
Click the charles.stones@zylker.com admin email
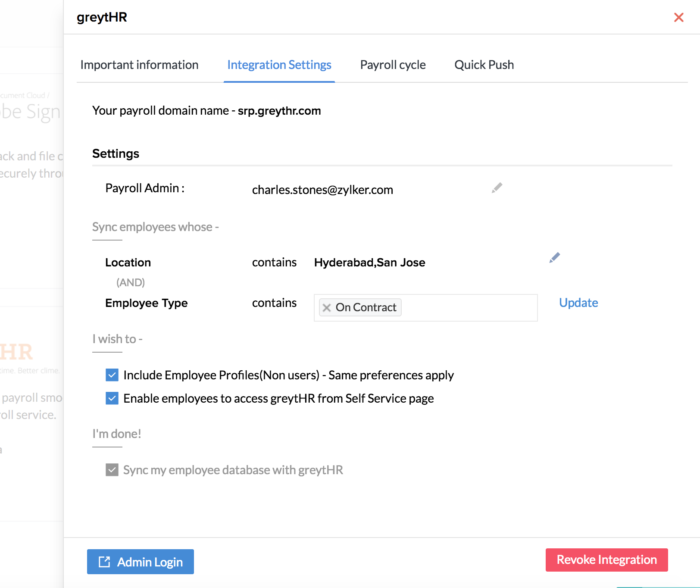tap(322, 190)
